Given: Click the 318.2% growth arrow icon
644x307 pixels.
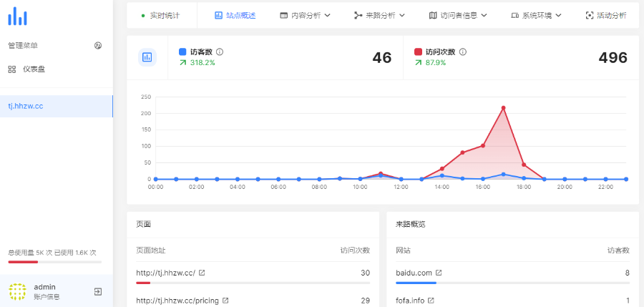Looking at the screenshot, I should pos(182,63).
